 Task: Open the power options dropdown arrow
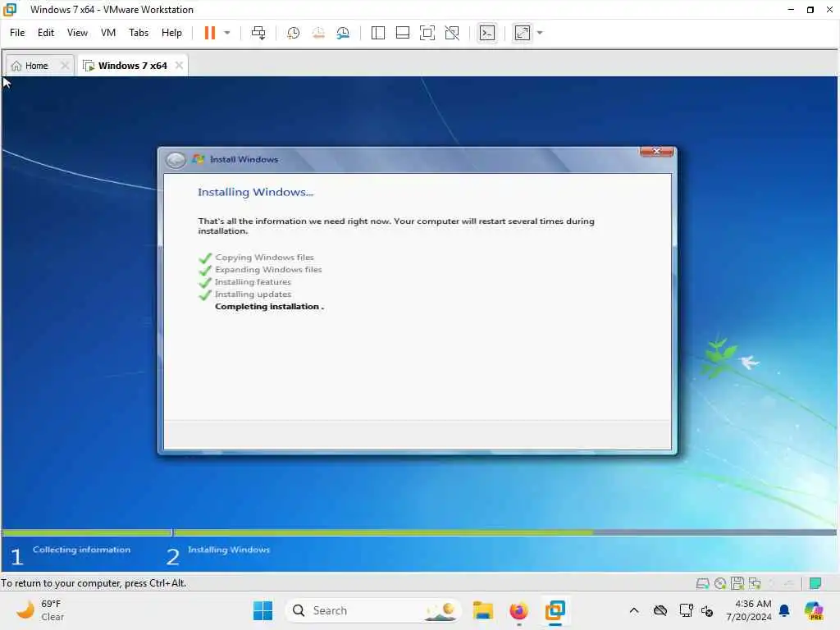click(227, 33)
